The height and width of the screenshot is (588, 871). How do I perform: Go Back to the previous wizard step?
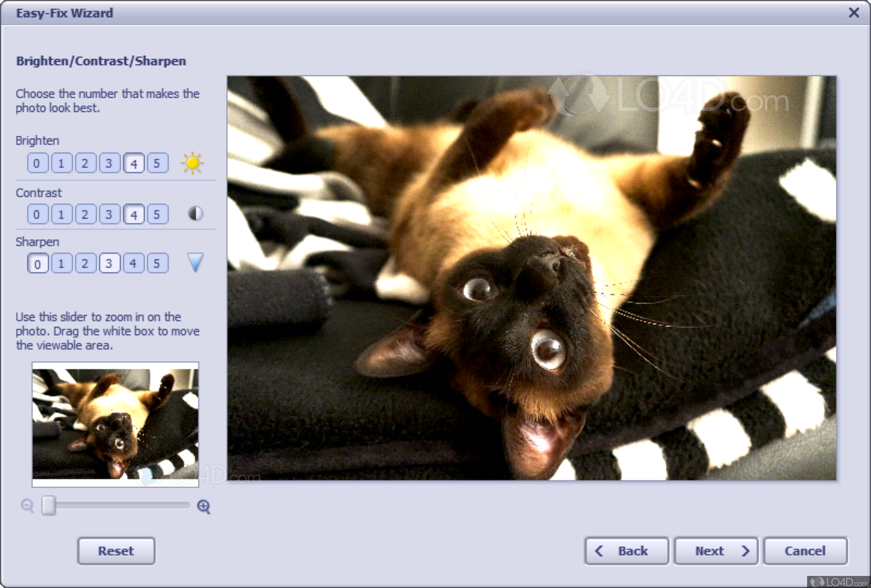tap(626, 551)
